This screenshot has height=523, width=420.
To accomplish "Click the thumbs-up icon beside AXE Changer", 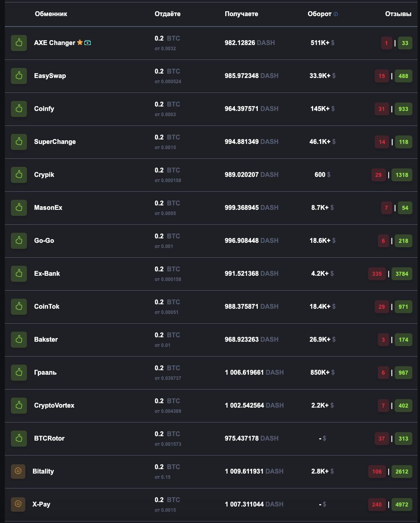I will coord(19,43).
